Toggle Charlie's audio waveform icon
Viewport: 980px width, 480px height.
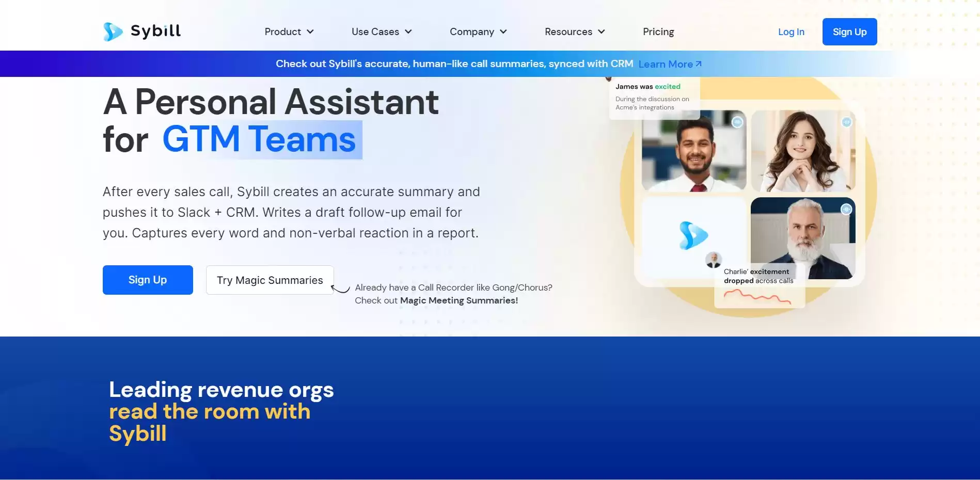pos(845,210)
